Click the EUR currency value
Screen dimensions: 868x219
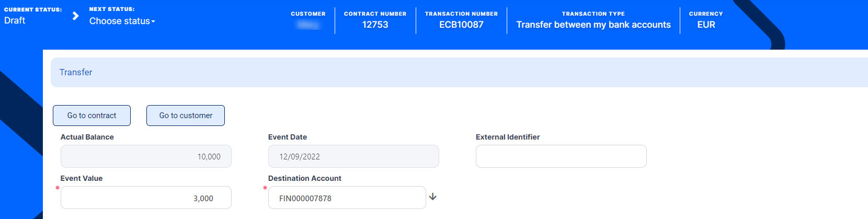706,25
